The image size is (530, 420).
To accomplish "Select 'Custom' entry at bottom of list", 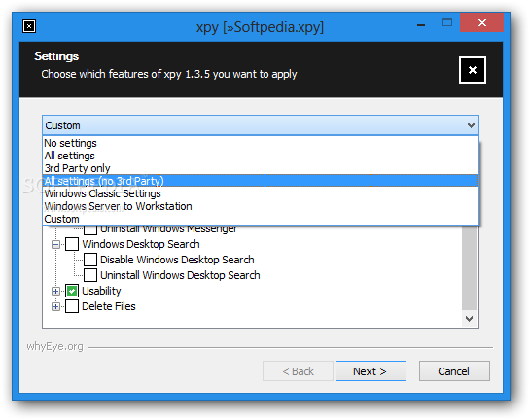I will coord(261,219).
